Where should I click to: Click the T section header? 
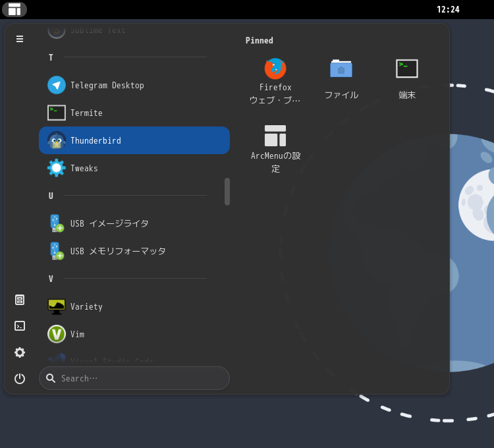[51, 58]
